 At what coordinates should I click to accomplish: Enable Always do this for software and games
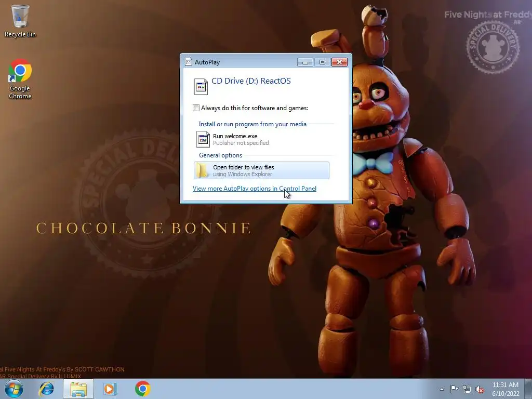point(196,108)
